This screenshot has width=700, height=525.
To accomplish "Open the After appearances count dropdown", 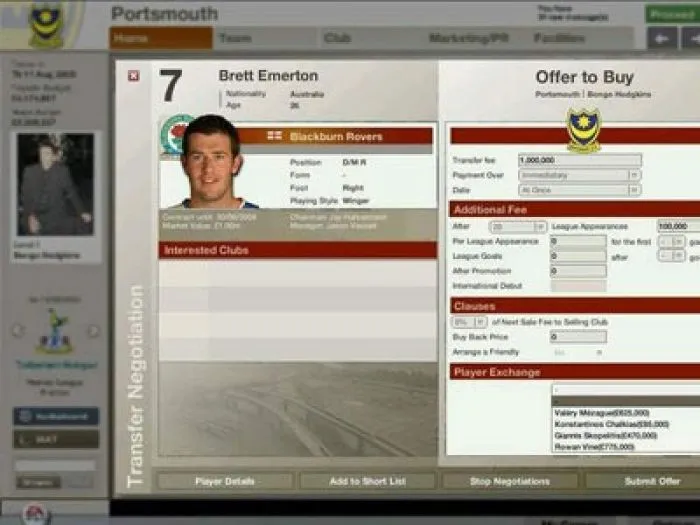I will pos(518,227).
